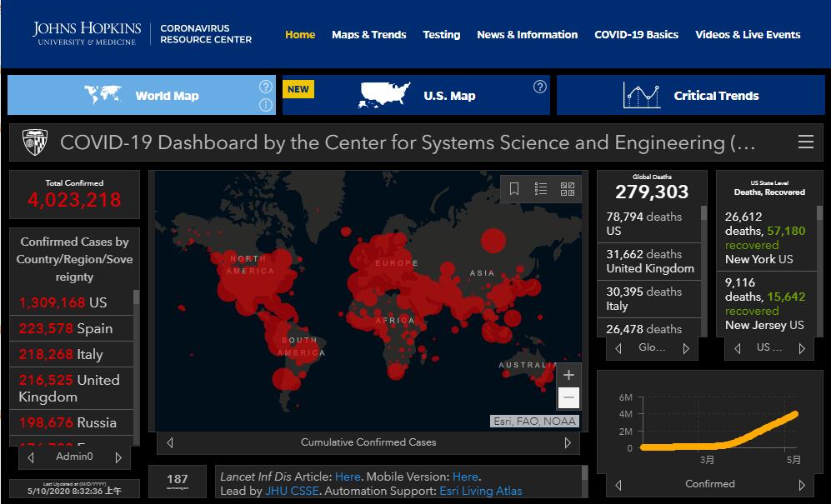Open the map bookmarks icon
Screen dimensions: 831x504
coord(514,189)
